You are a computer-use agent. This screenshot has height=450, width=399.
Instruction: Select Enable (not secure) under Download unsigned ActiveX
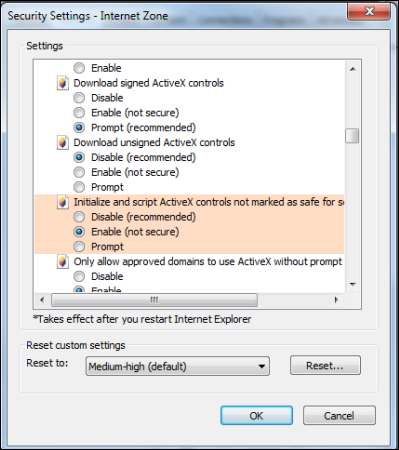point(79,172)
